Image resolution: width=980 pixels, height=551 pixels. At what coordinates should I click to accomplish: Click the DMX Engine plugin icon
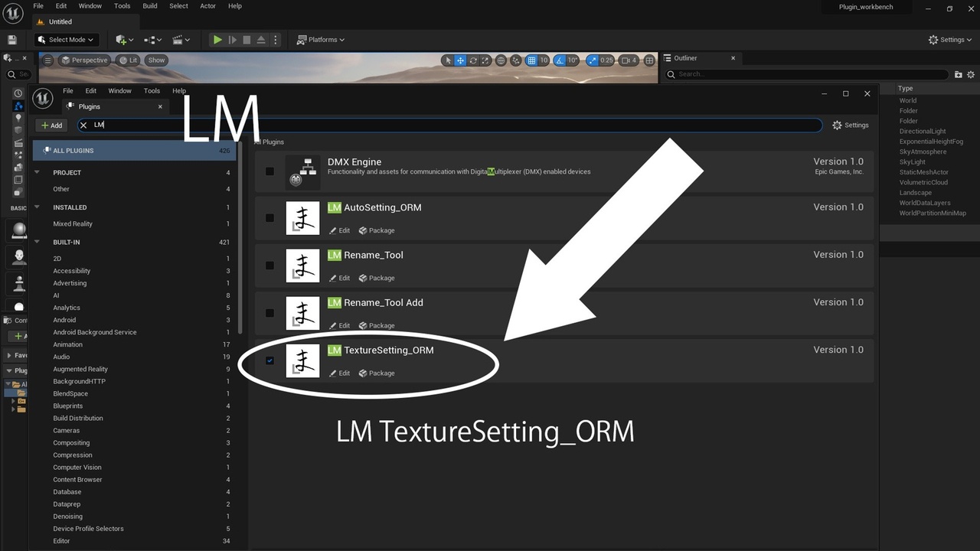coord(302,172)
